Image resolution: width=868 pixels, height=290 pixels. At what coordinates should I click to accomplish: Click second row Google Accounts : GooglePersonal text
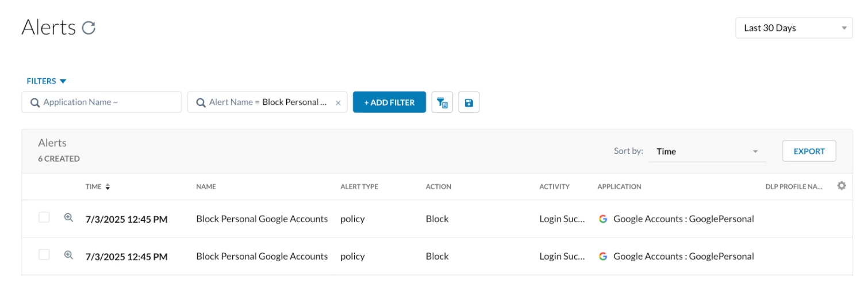click(684, 256)
